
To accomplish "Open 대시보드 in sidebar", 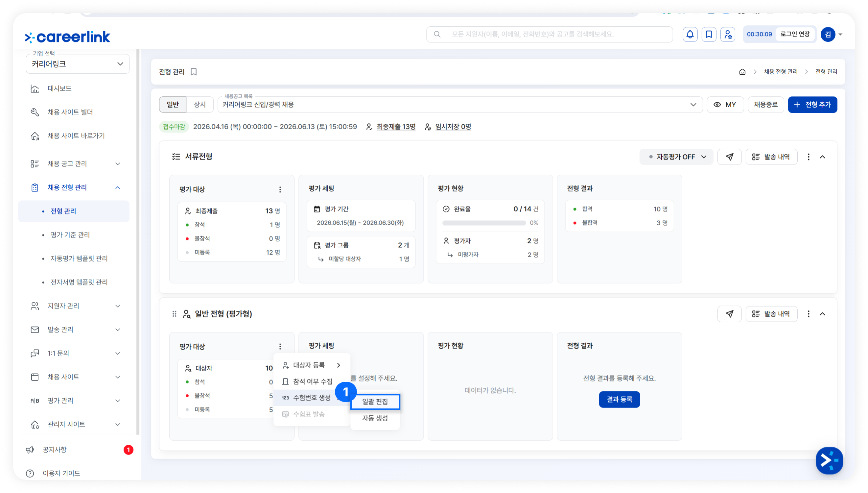I will [74, 88].
